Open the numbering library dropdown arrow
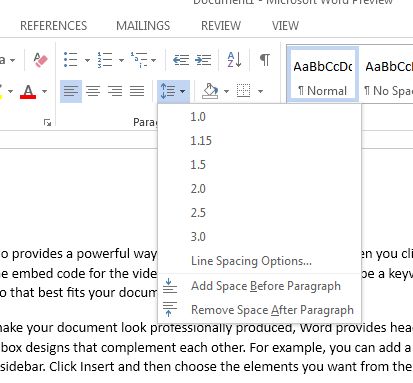Viewport: 413px width, 383px height. (121, 60)
